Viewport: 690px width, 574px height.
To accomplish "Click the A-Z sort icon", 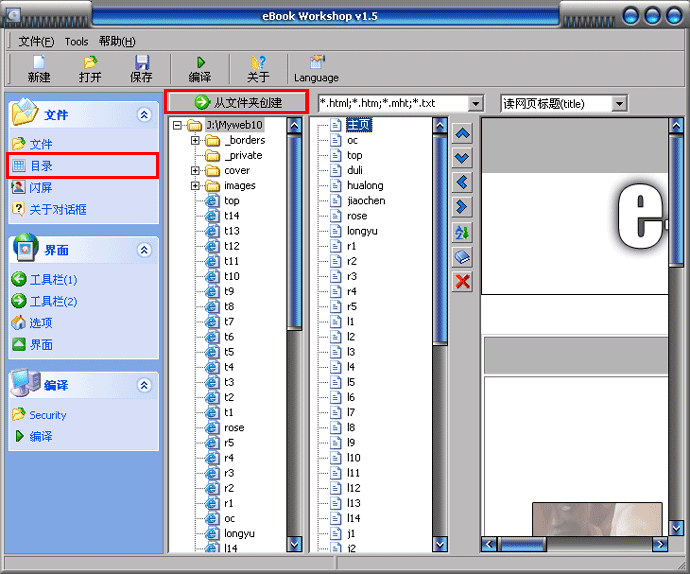I will point(462,233).
